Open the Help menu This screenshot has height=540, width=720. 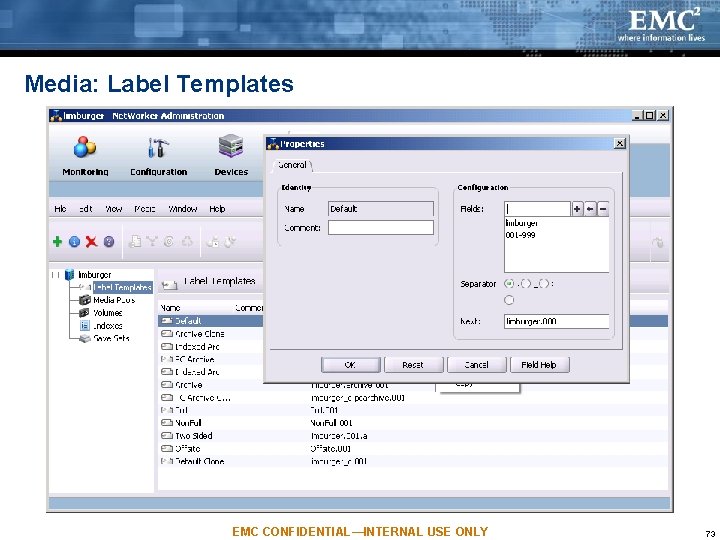(x=217, y=209)
